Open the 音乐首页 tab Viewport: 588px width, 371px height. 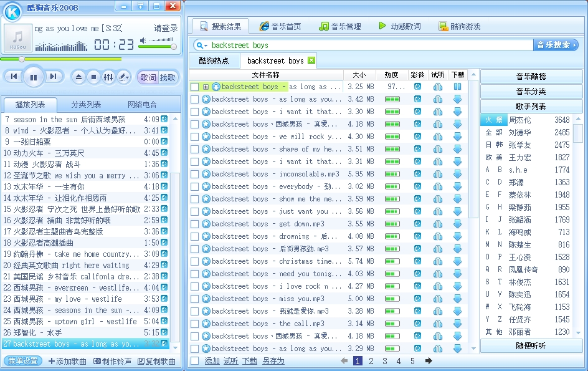[x=280, y=26]
